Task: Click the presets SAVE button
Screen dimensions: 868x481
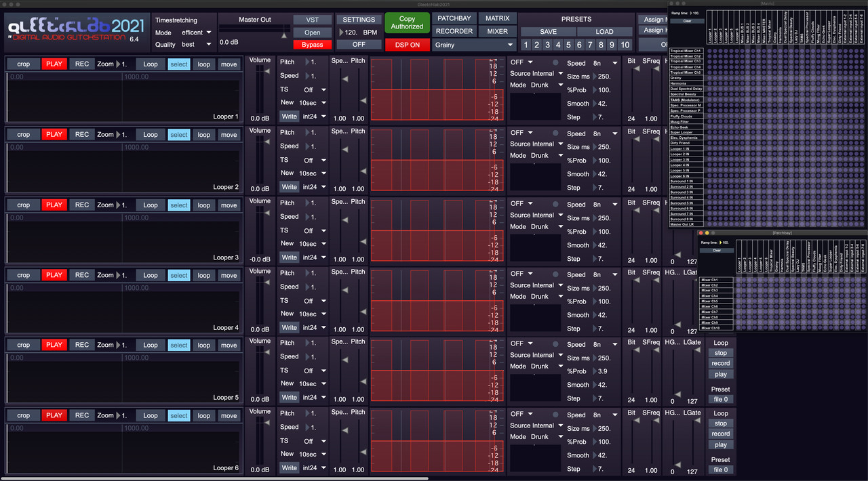Action: [548, 31]
